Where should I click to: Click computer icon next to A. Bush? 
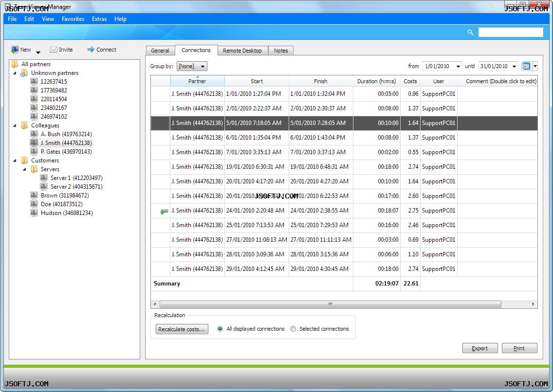click(34, 134)
